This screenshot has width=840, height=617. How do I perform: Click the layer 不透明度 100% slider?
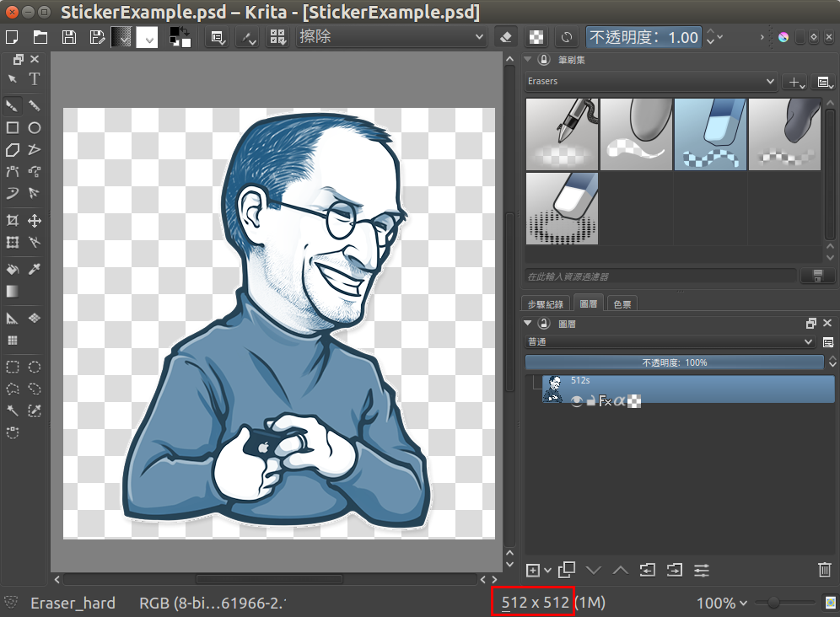[674, 362]
